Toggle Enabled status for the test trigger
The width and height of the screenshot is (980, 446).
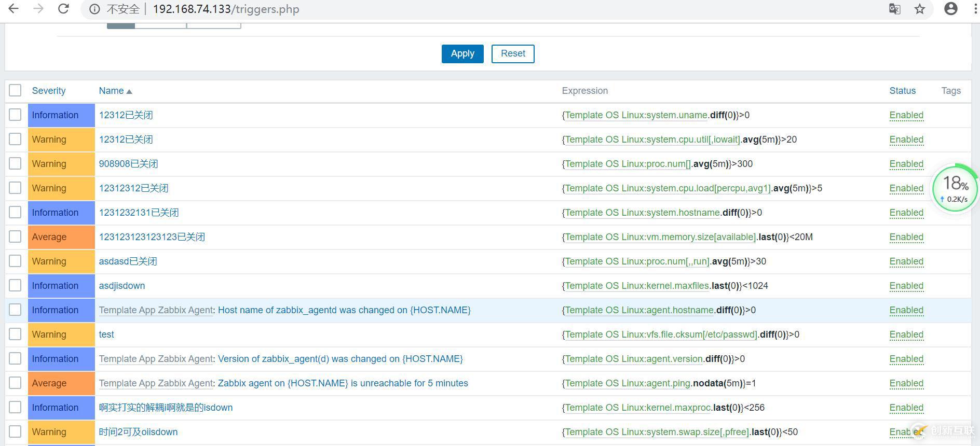tap(906, 335)
